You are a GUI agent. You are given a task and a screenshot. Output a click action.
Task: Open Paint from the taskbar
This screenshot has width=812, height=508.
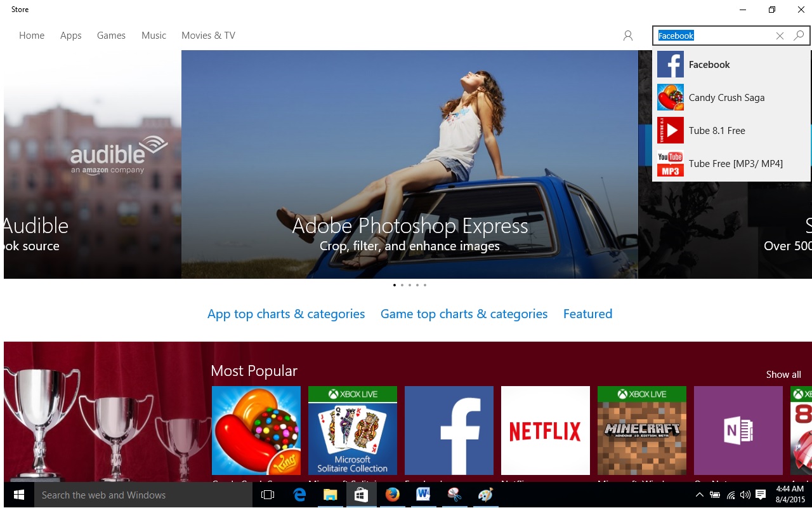(485, 495)
